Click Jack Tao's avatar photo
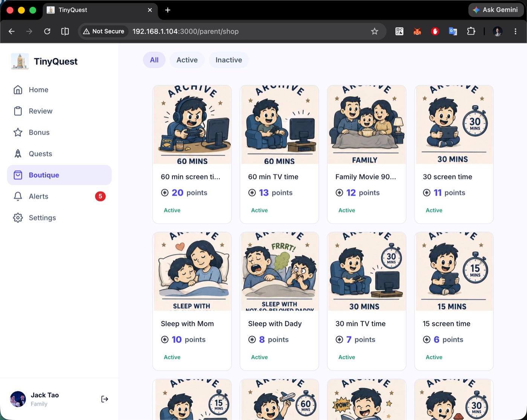 tap(18, 399)
